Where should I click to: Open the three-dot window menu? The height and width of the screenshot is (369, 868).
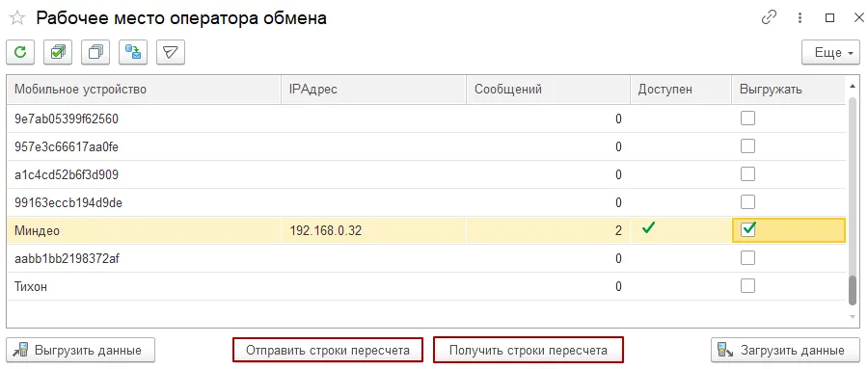[x=800, y=18]
